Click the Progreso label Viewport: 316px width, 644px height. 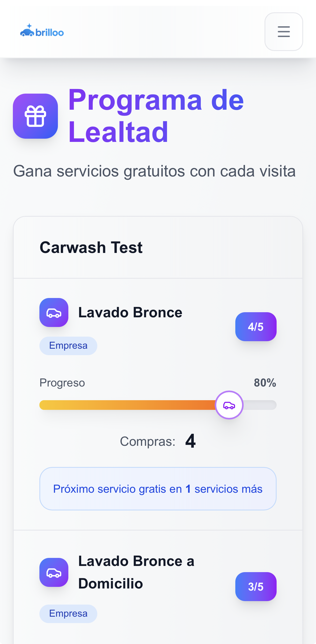(x=62, y=383)
